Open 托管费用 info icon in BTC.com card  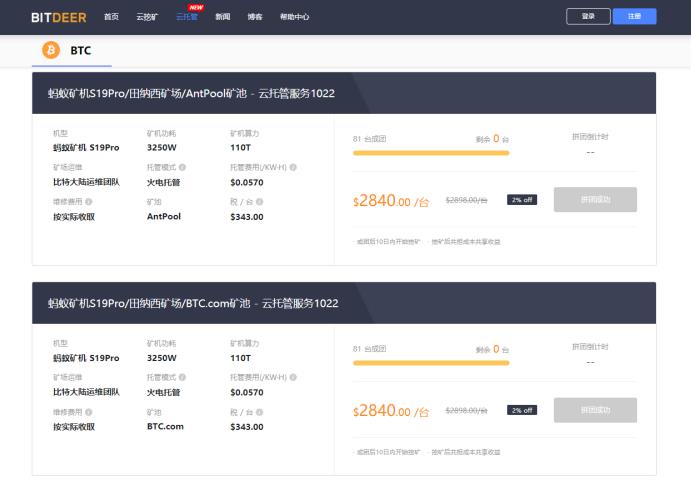[x=293, y=377]
